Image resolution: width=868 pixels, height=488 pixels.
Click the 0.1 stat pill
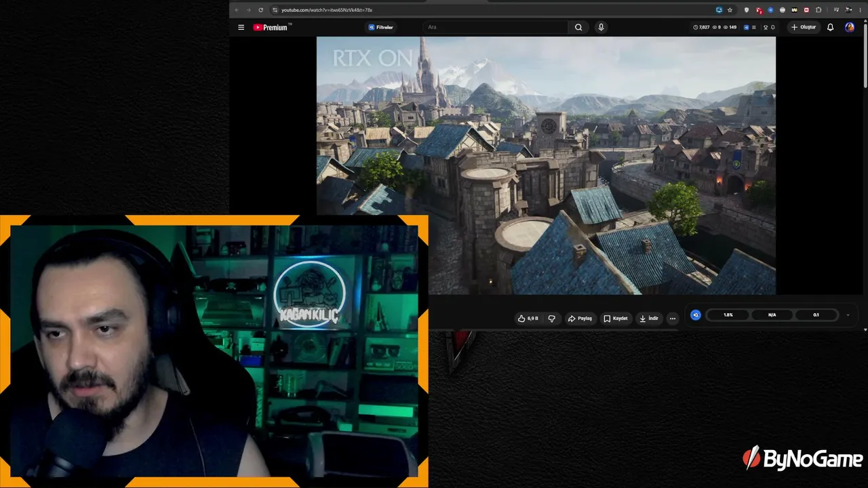pyautogui.click(x=816, y=314)
